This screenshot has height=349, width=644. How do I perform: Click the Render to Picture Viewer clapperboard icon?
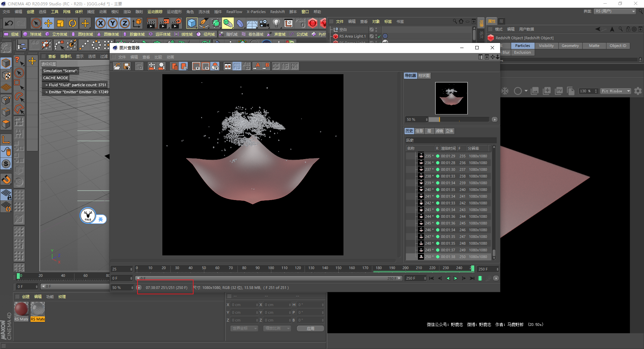pyautogui.click(x=164, y=23)
